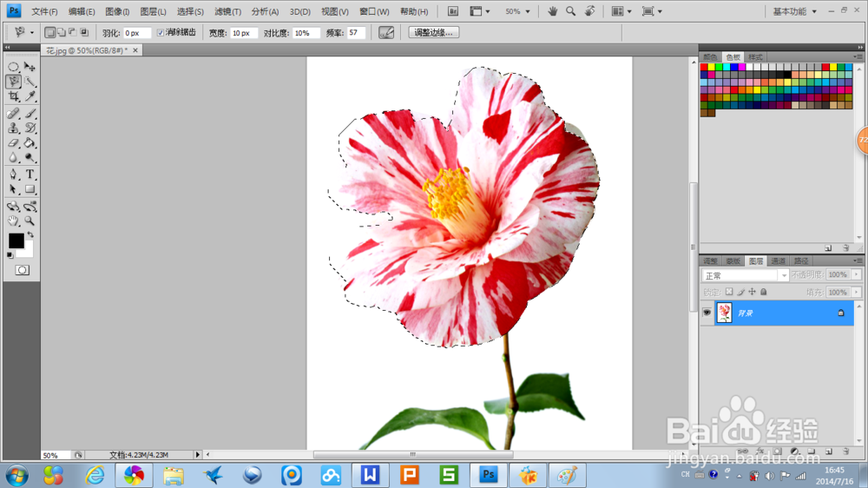Open the 图像(I) menu
Screen dimensions: 868x488
tap(117, 11)
